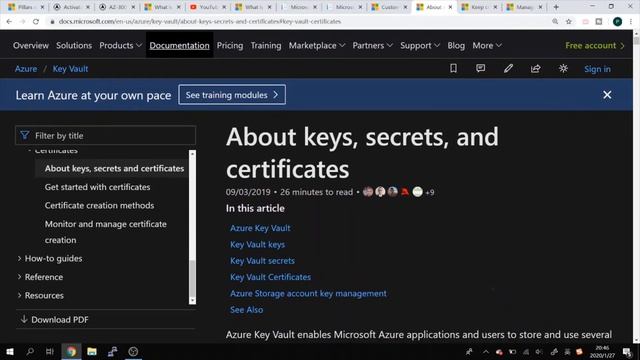
Task: Open the Blog menu item
Action: pos(456,45)
